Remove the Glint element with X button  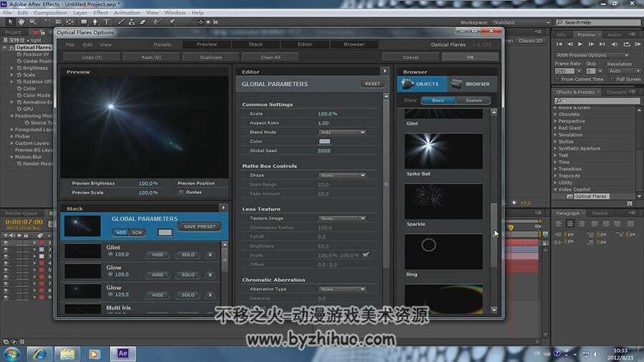pos(210,255)
